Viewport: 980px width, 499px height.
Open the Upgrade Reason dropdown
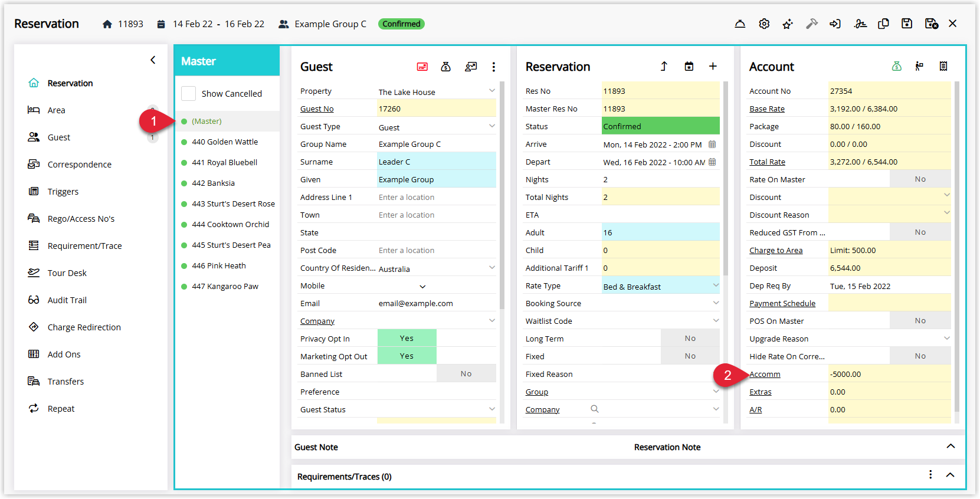946,339
